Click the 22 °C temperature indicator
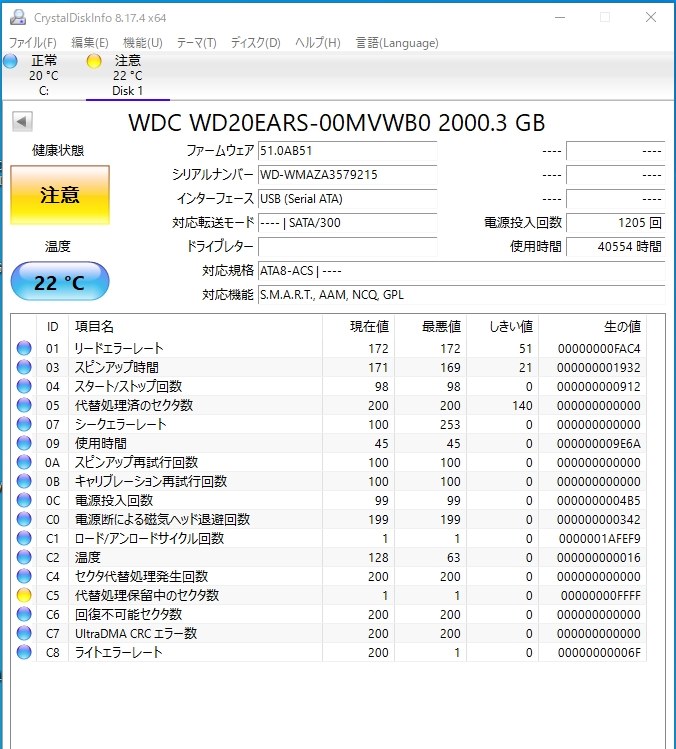676x749 pixels. (x=60, y=282)
